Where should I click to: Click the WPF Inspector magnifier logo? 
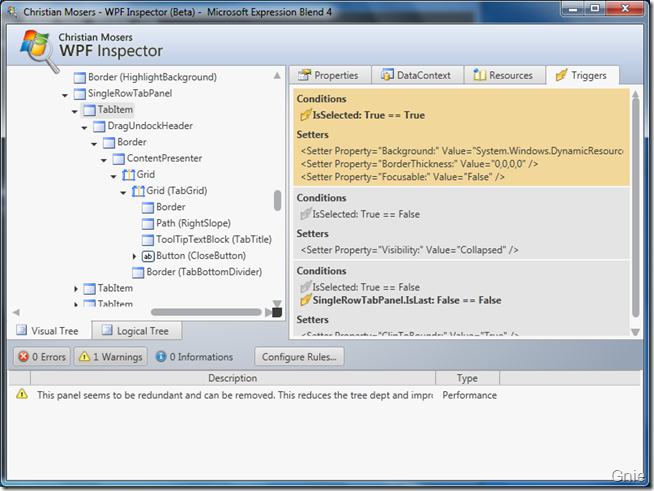(x=39, y=50)
